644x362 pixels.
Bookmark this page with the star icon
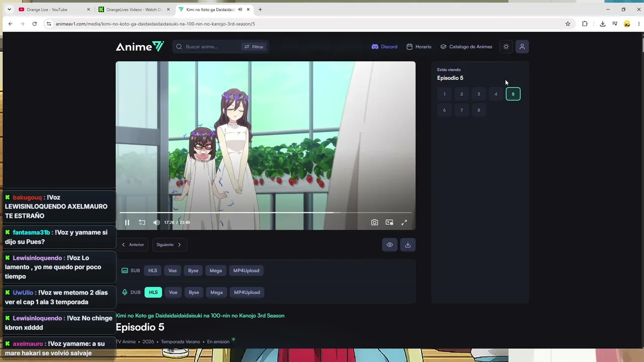[568, 24]
